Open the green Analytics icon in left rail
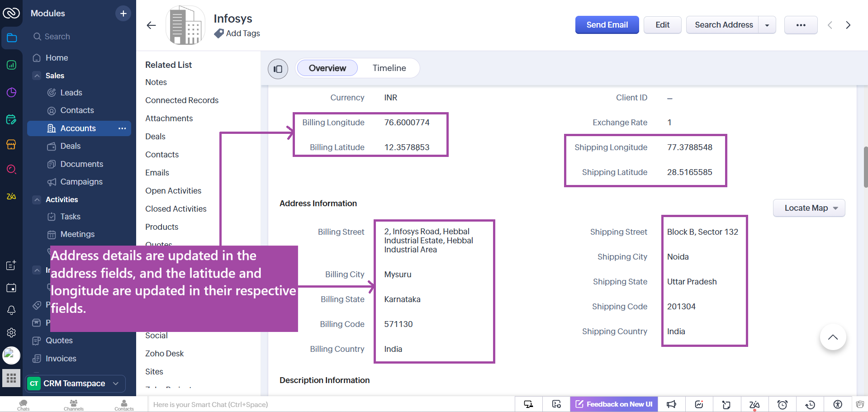The width and height of the screenshot is (868, 412). 11,65
